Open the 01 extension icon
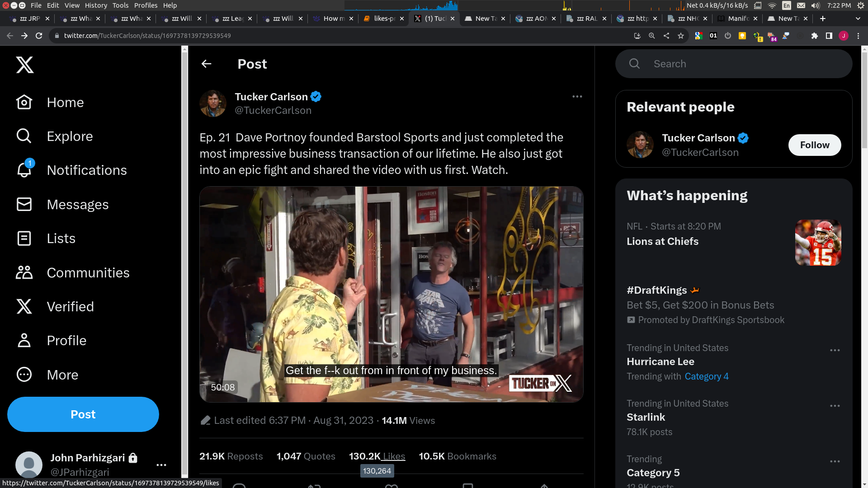 tap(713, 36)
